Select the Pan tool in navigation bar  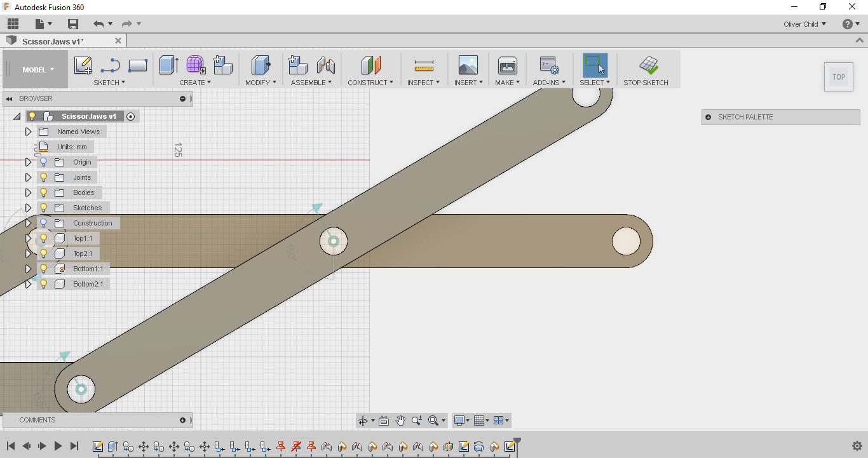click(x=400, y=420)
